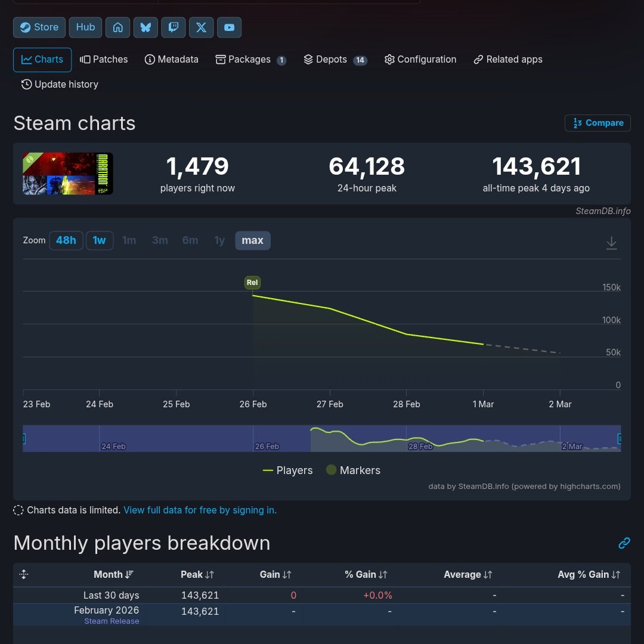Click the Compare button

pyautogui.click(x=597, y=123)
